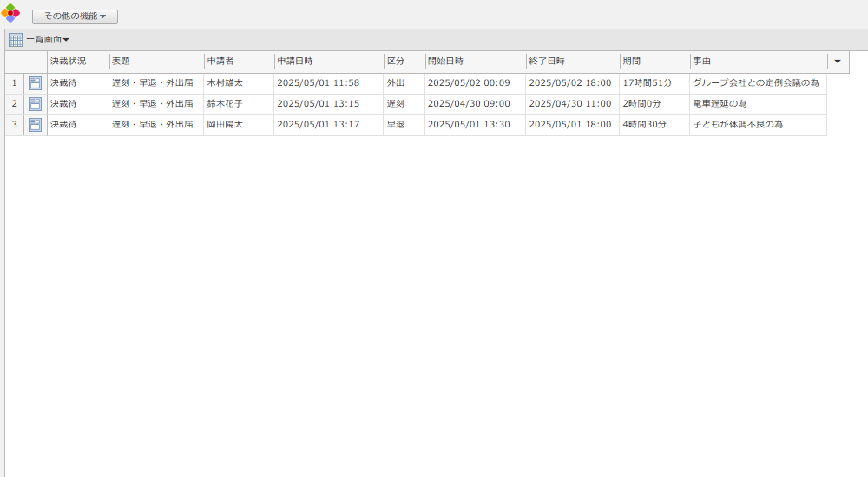Open detail icon for 岡田陽太 row
The height and width of the screenshot is (477, 868).
coord(36,125)
